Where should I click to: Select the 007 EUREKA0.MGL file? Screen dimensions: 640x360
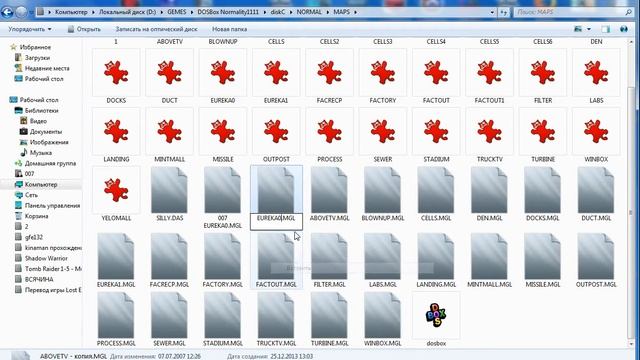click(x=223, y=198)
